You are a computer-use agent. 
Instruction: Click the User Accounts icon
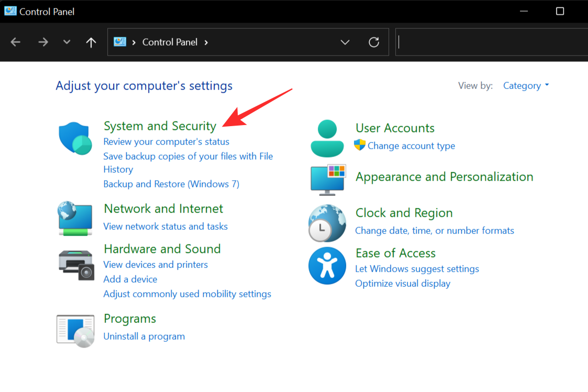(x=327, y=138)
